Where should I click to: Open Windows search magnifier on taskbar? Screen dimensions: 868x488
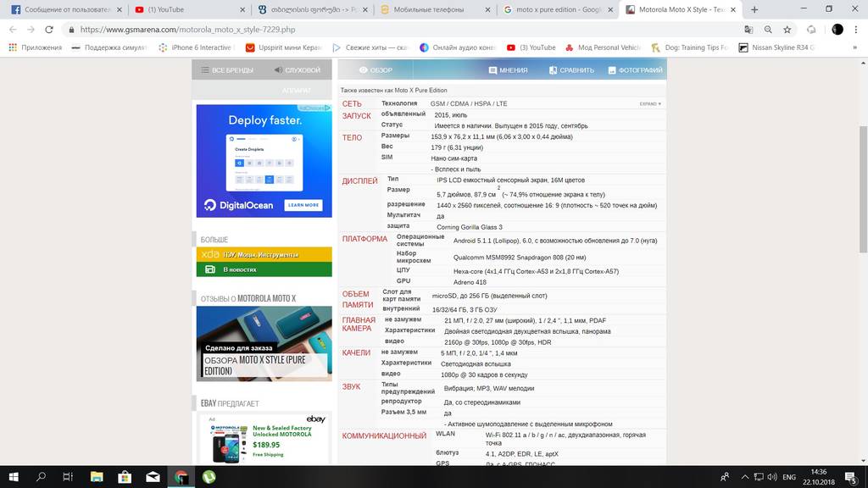(41, 477)
